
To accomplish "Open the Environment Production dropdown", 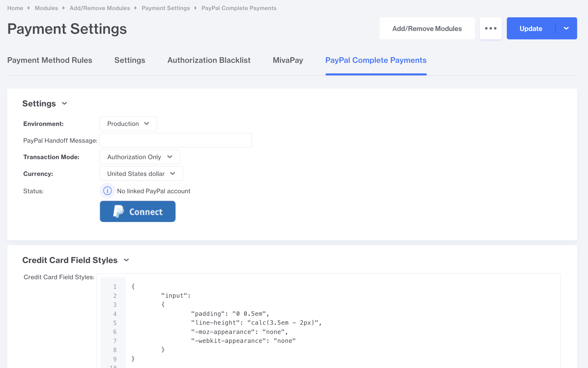I will 128,124.
